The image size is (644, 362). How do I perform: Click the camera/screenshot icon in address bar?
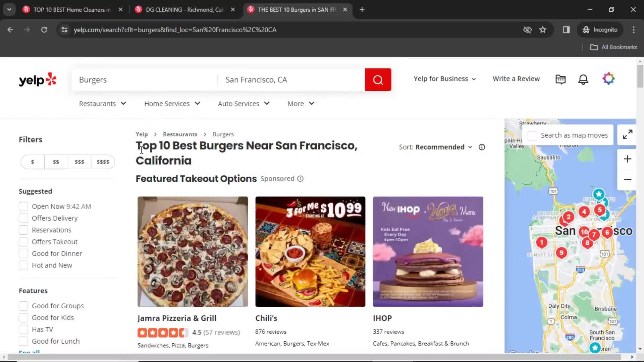[528, 29]
